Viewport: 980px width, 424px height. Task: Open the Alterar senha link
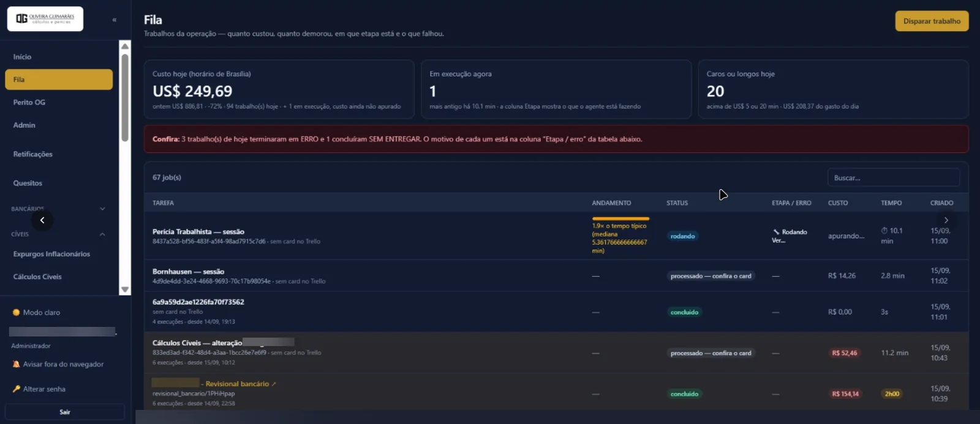pyautogui.click(x=44, y=389)
